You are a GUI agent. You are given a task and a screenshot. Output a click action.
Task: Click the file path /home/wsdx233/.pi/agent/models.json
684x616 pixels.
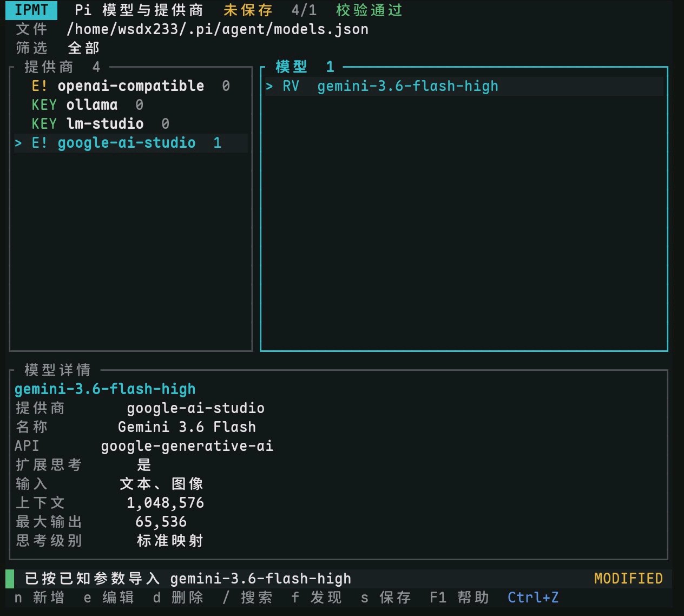[218, 29]
